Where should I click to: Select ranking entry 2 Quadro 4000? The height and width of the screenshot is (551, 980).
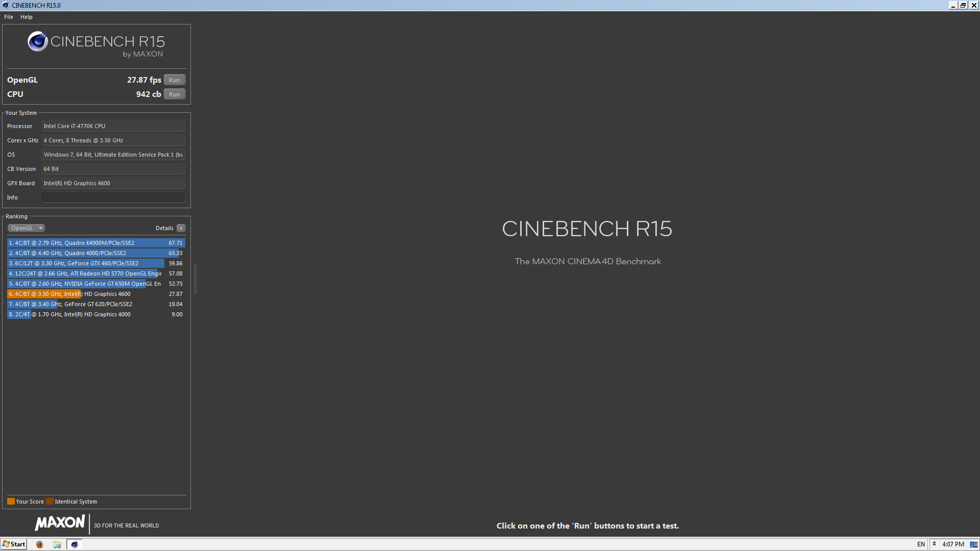point(96,253)
